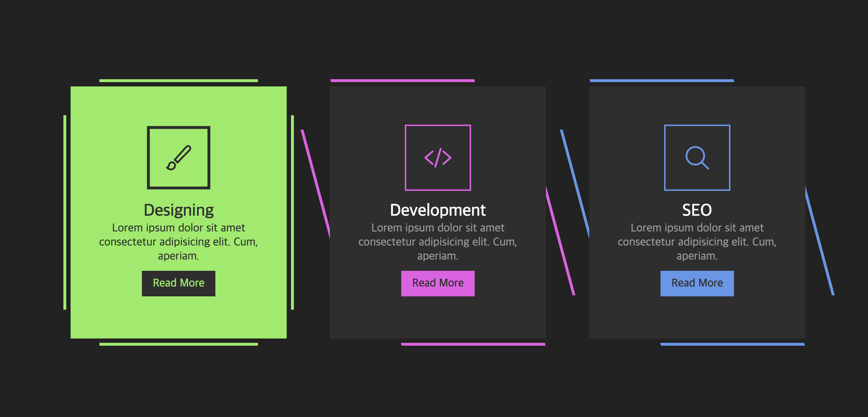Select the Development card heading
868x417 pixels.
tap(438, 210)
